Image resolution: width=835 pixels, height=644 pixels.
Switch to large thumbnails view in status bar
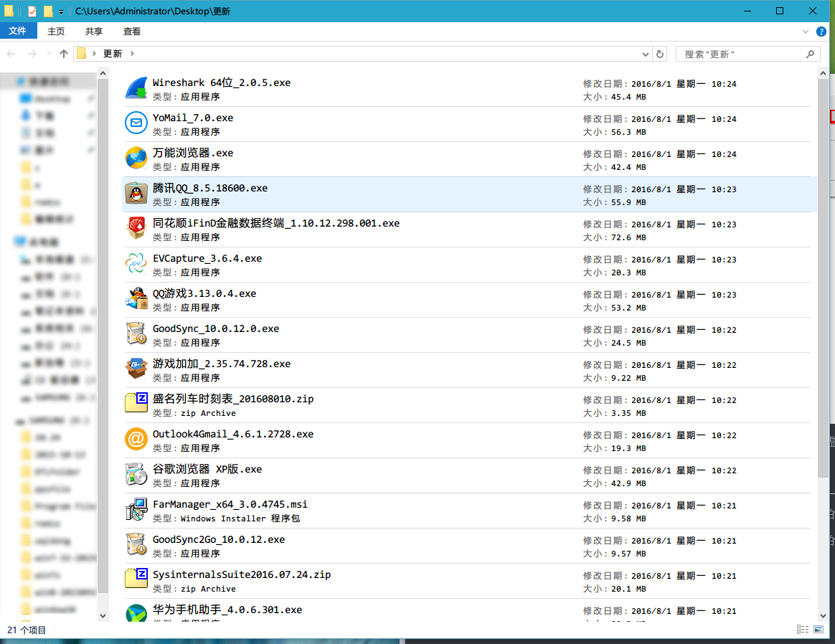(x=819, y=630)
